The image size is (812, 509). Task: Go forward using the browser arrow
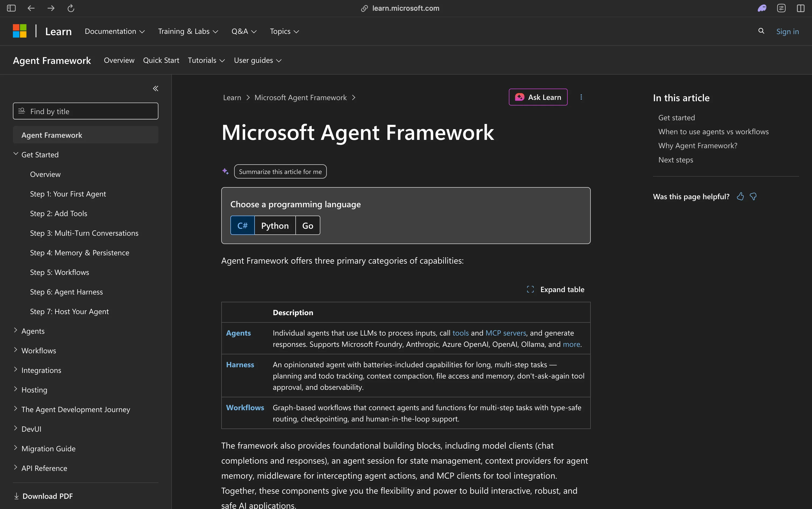[x=51, y=8]
